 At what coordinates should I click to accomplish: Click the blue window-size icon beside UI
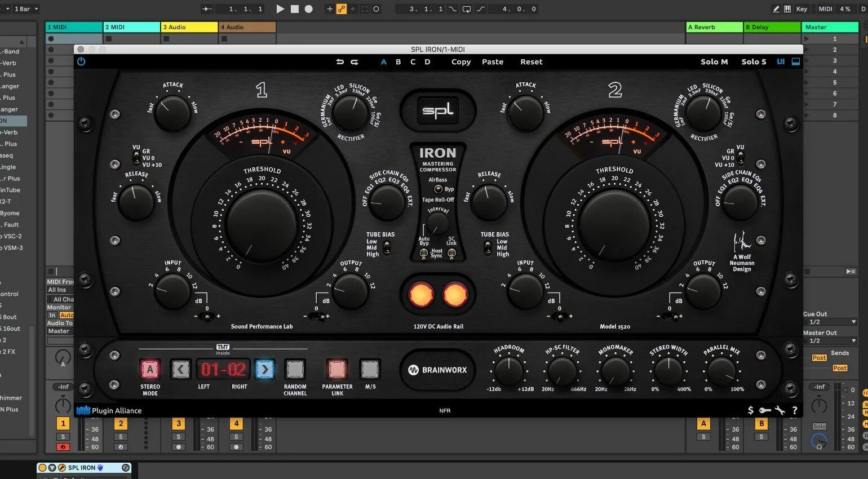[x=796, y=61]
